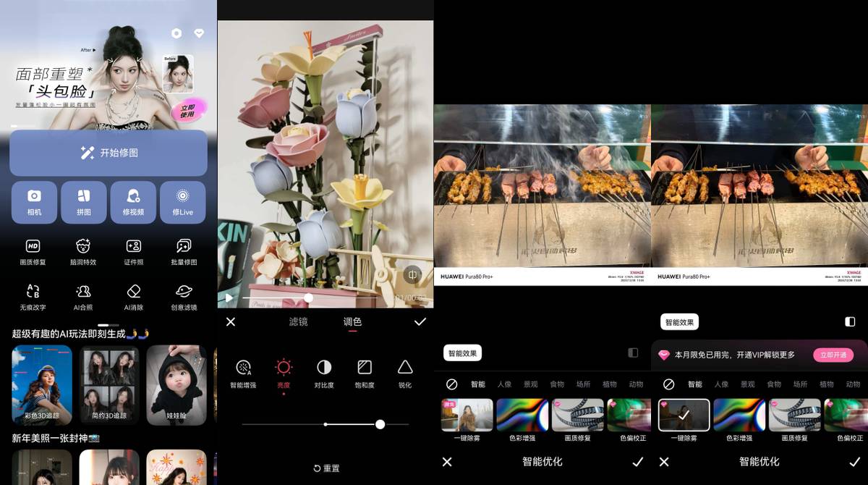Select 食物 tab on the screen without VIP banner

coord(557,384)
